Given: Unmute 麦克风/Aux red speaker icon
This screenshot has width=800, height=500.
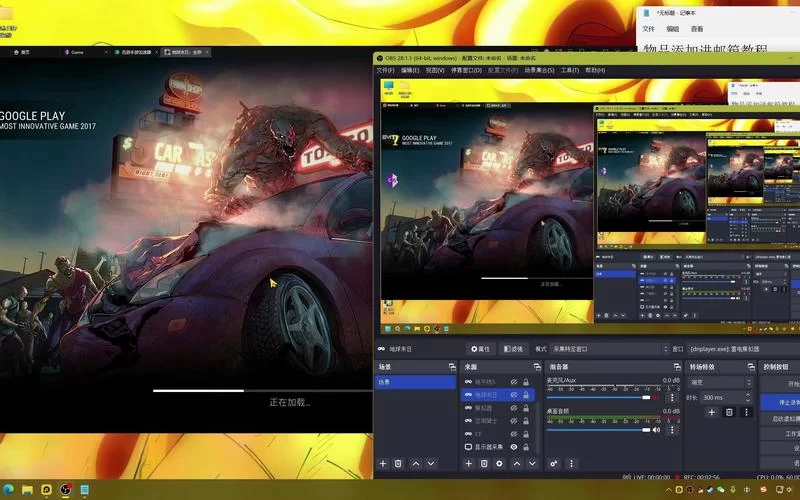Looking at the screenshot, I should coord(657,397).
